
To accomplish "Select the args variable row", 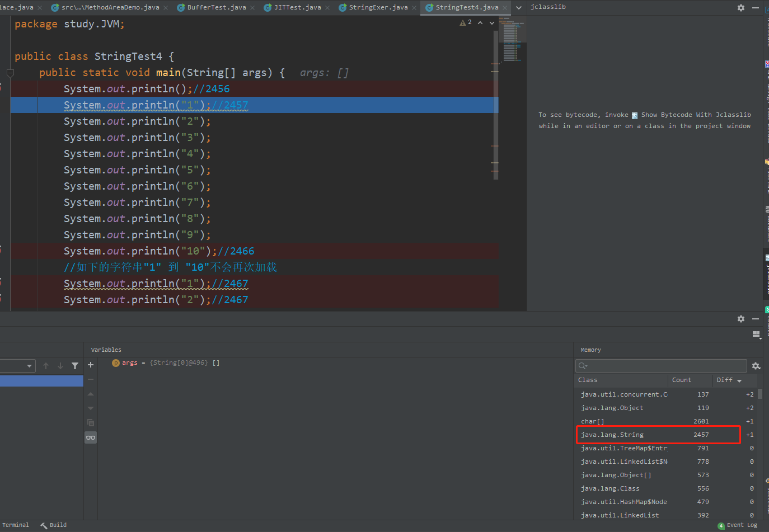I will click(x=336, y=363).
